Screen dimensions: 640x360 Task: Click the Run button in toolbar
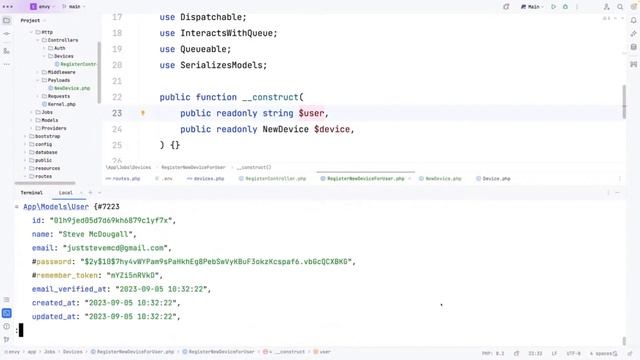pos(553,7)
